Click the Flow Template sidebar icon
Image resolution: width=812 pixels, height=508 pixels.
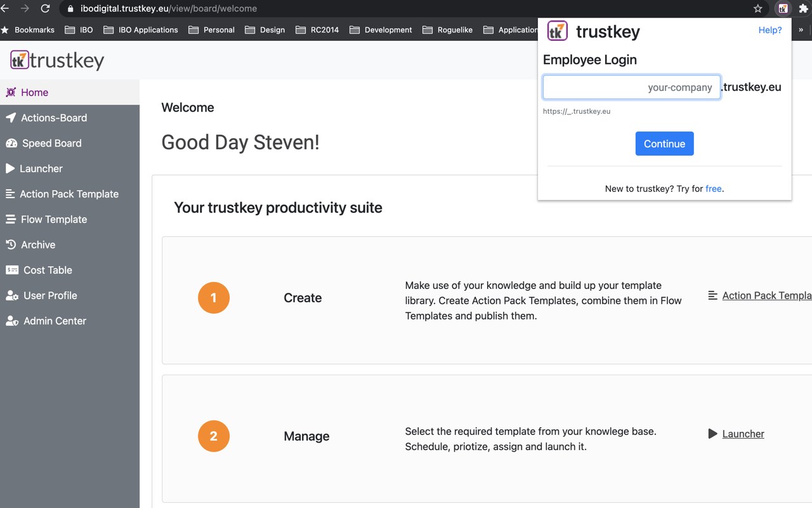(x=11, y=219)
